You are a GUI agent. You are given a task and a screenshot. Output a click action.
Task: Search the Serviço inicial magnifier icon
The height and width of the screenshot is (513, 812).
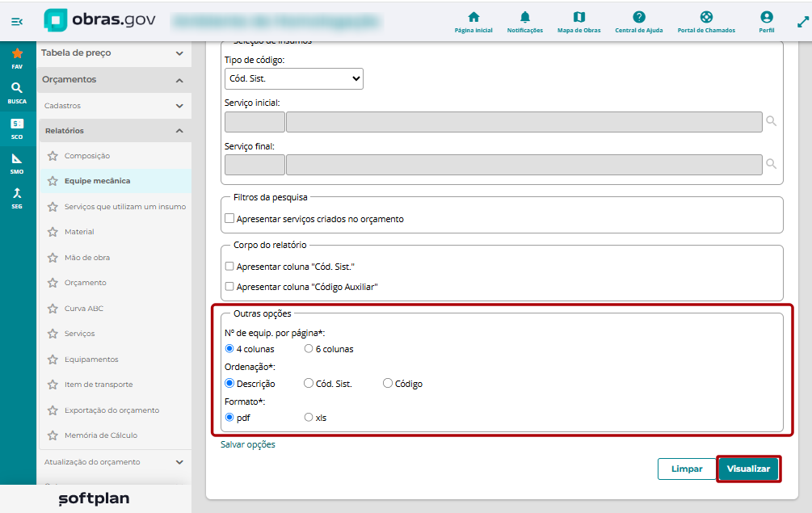coord(771,121)
